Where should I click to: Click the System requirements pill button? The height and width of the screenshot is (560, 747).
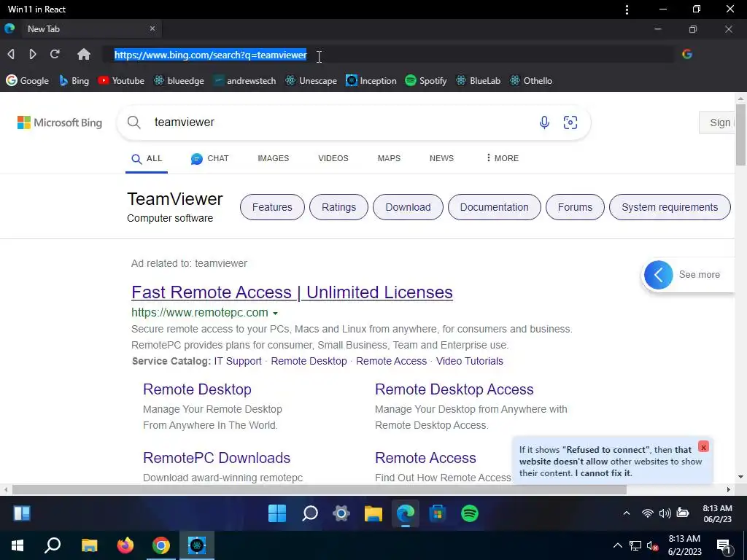pos(670,207)
